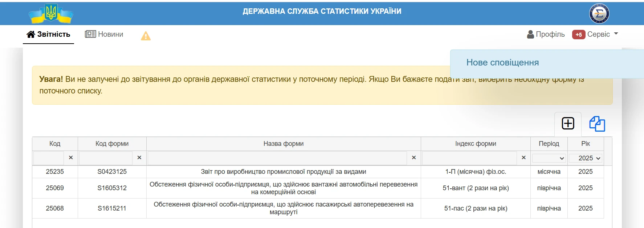
Task: Select the 51-вант form row
Action: (475, 188)
